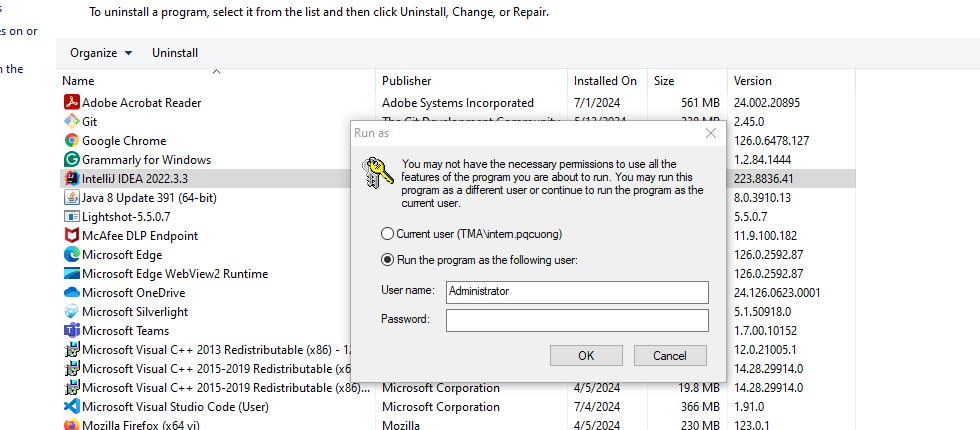Open the Organize dropdown menu
This screenshot has width=980, height=430.
pos(101,52)
